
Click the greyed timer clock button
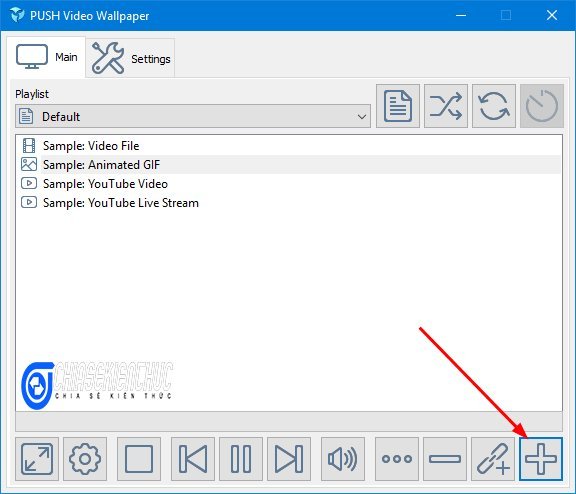pos(542,106)
